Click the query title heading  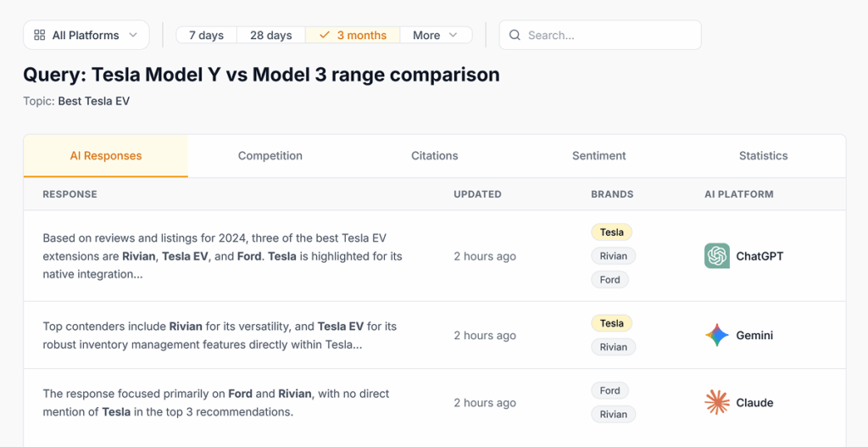click(261, 75)
